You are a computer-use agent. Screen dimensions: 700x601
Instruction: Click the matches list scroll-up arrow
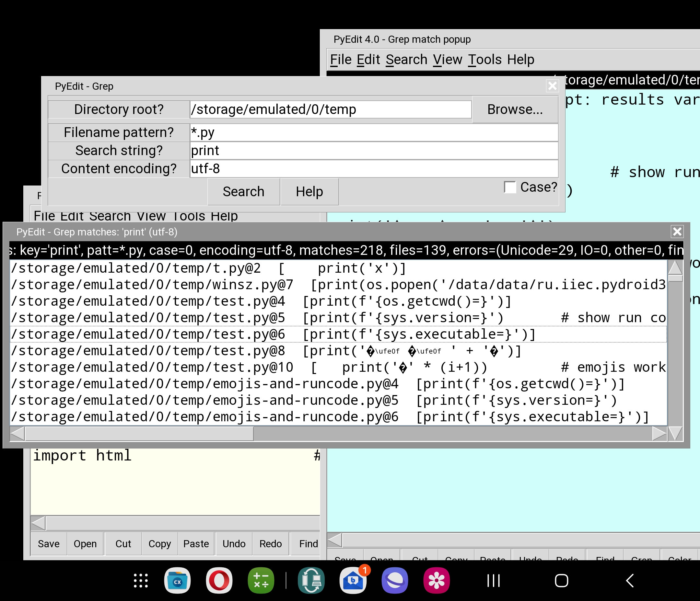coord(675,267)
